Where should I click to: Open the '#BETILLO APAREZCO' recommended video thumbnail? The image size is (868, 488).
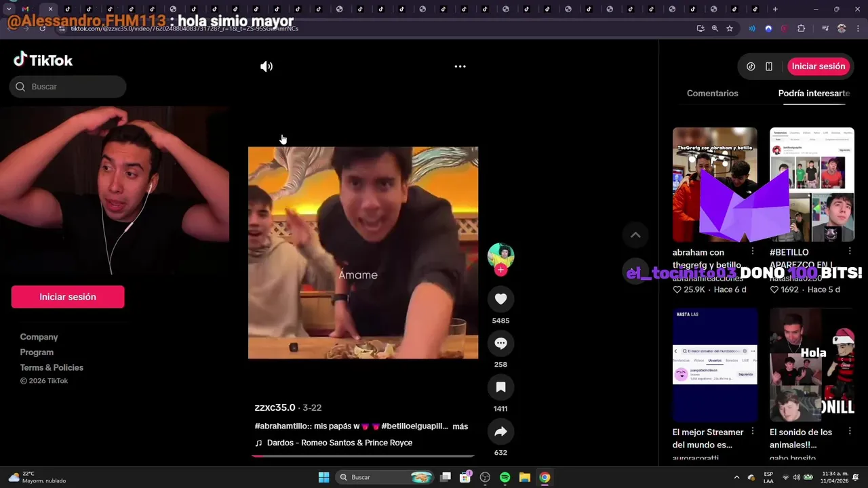point(812,184)
